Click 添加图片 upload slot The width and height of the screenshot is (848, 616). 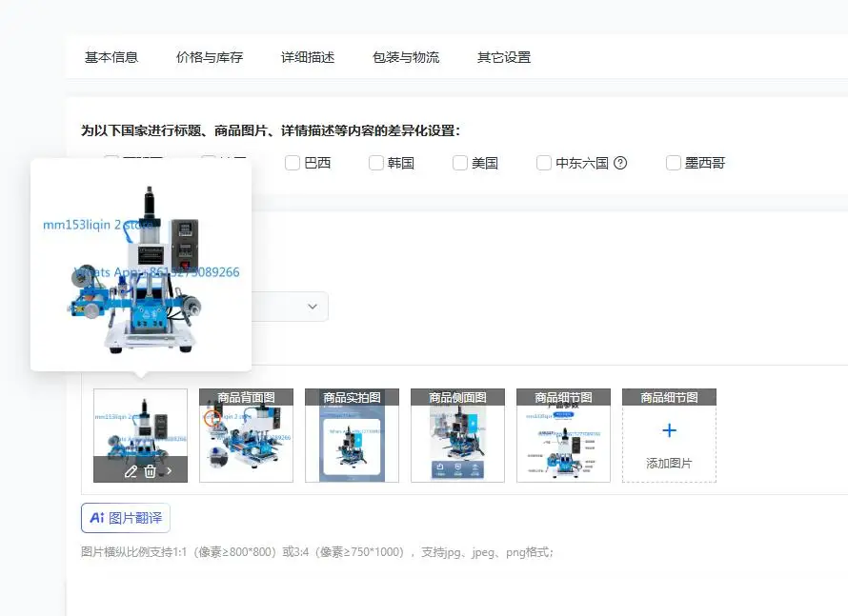coord(669,435)
